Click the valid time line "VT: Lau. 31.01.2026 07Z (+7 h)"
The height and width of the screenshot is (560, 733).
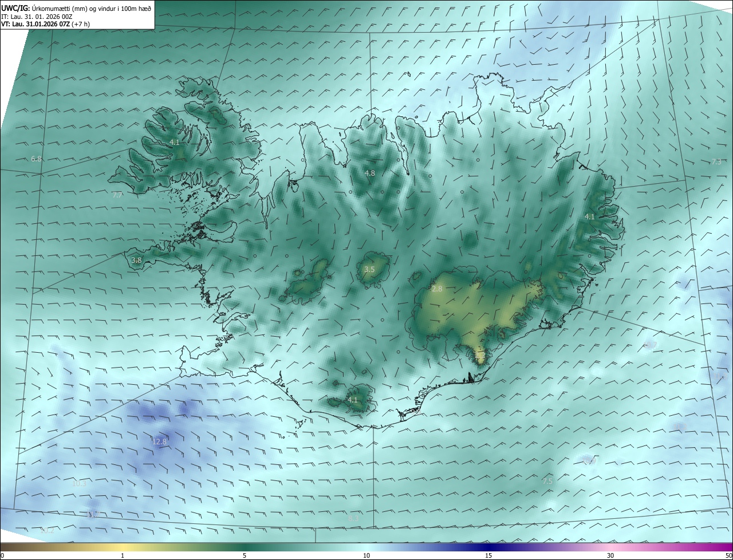(x=46, y=24)
